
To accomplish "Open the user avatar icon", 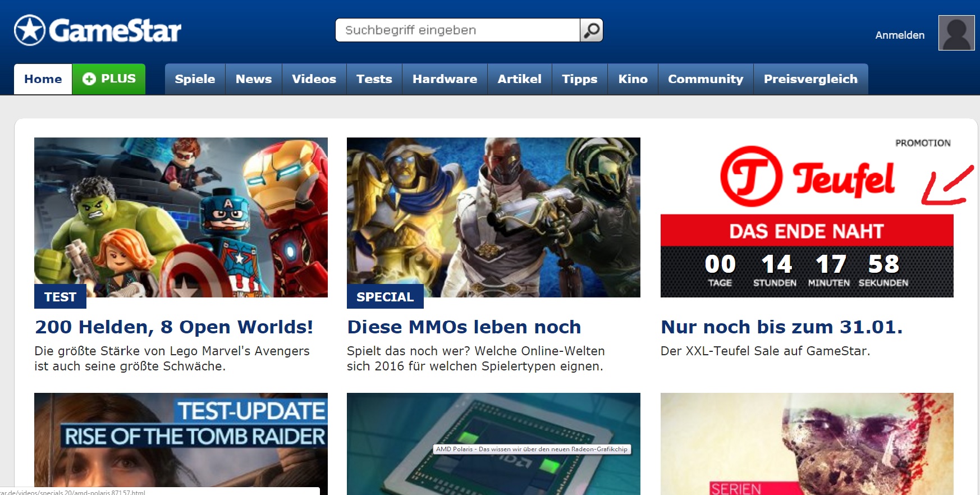I will point(956,33).
